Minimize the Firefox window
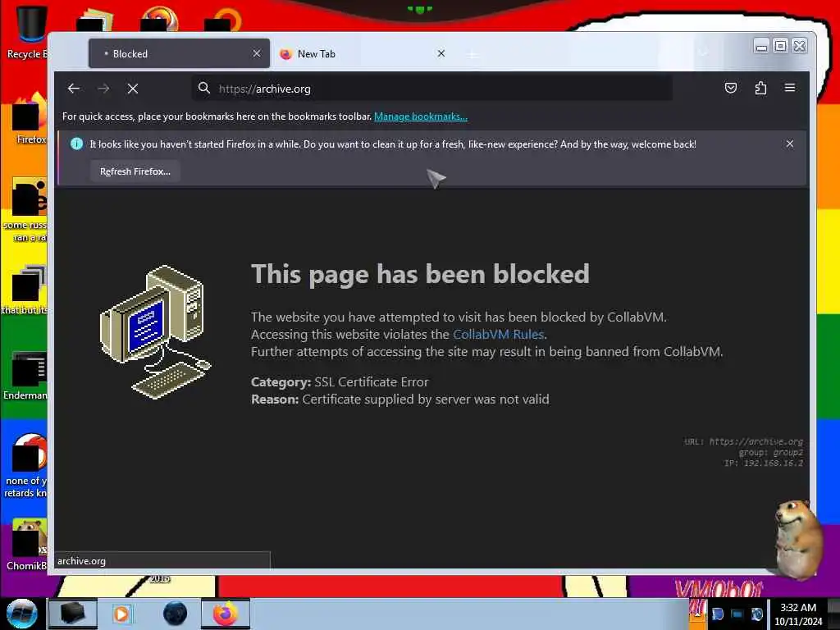Image resolution: width=840 pixels, height=630 pixels. click(x=761, y=46)
